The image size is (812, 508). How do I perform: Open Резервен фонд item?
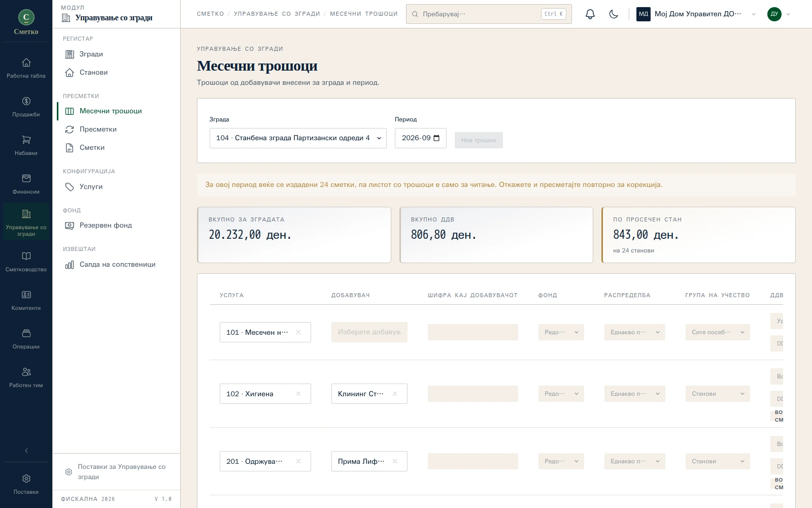point(116,226)
